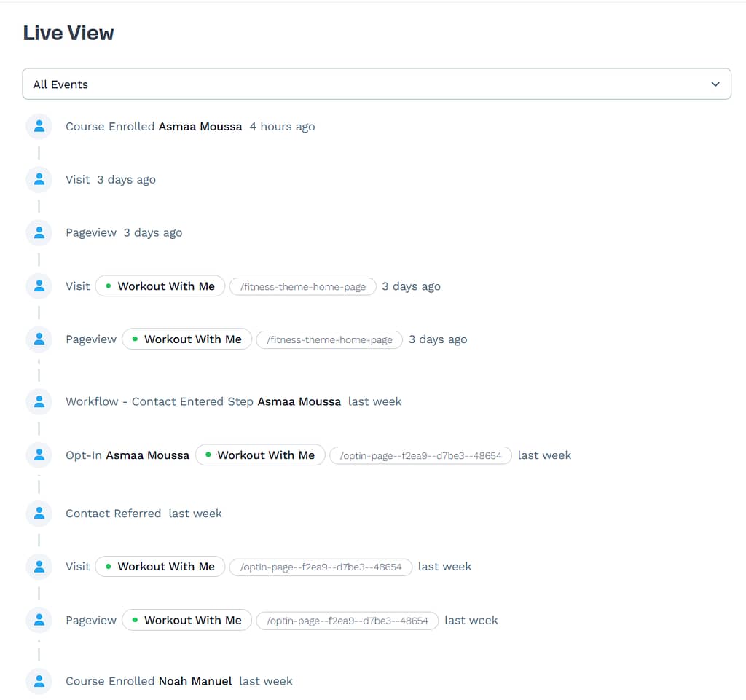Image resolution: width=746 pixels, height=700 pixels.
Task: Click /optin-page path tag in Pageview last week row
Action: 348,621
